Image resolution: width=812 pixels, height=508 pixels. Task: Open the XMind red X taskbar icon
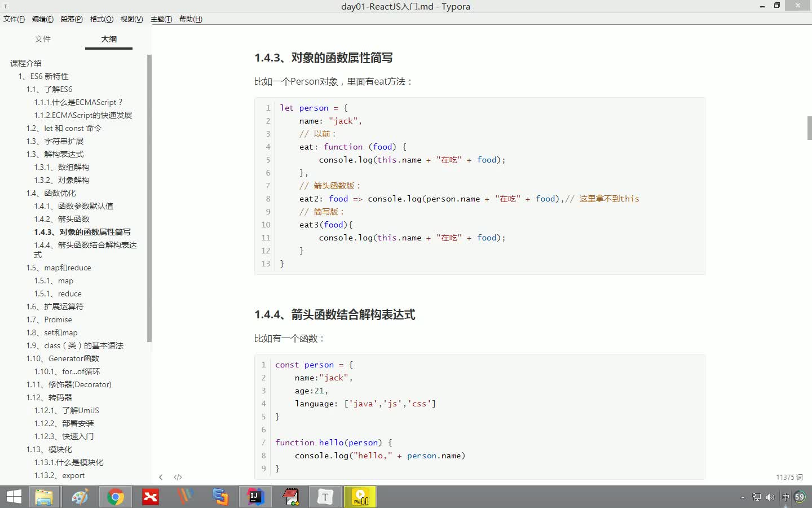coord(151,497)
